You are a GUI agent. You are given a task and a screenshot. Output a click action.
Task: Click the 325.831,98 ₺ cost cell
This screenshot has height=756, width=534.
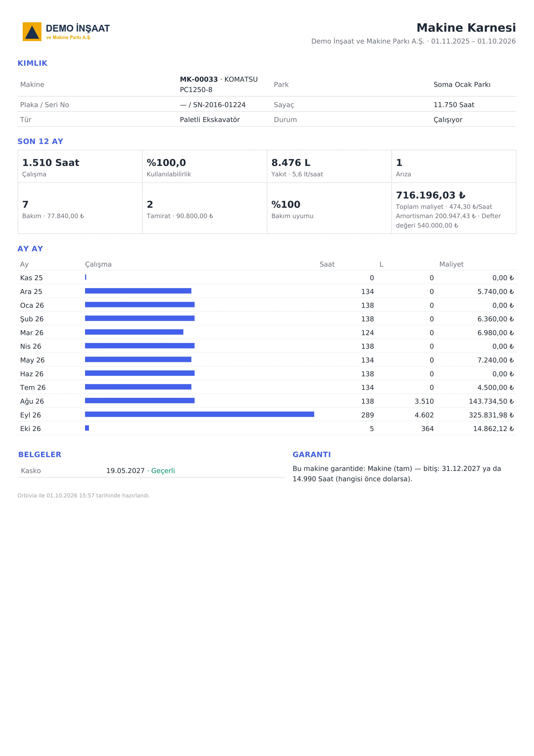(x=491, y=415)
